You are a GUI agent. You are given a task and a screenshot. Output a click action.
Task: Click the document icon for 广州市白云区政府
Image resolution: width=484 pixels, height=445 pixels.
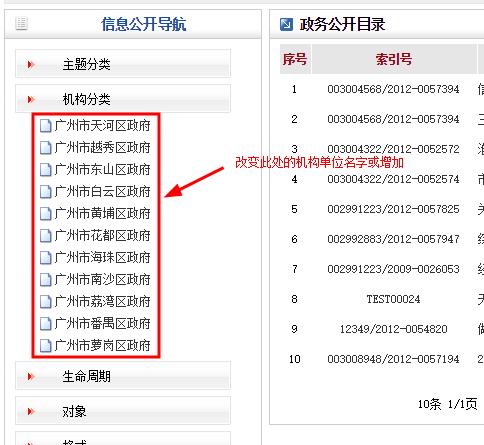click(x=45, y=192)
